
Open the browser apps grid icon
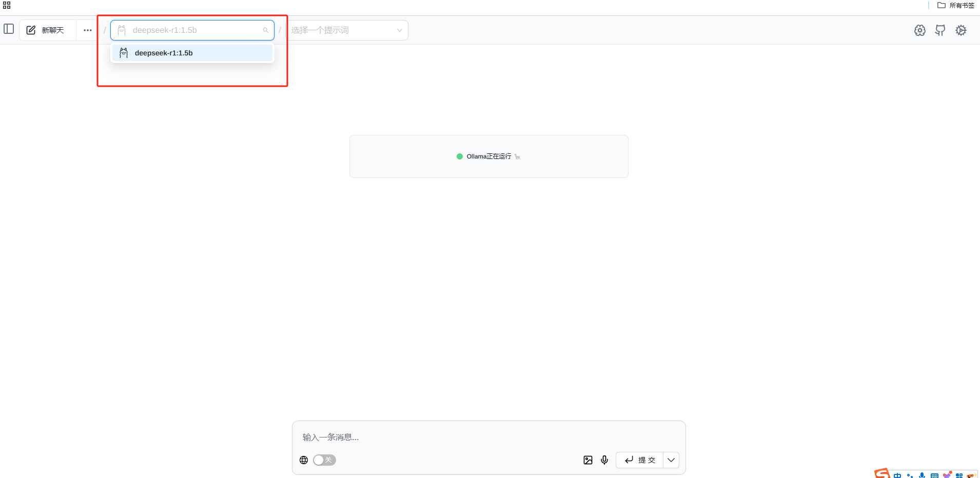pos(7,5)
